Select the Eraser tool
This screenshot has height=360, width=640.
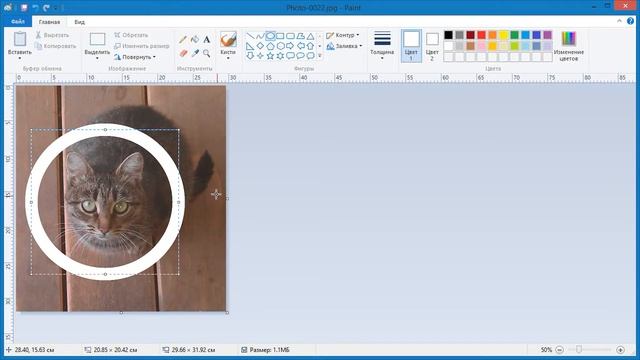(x=183, y=53)
